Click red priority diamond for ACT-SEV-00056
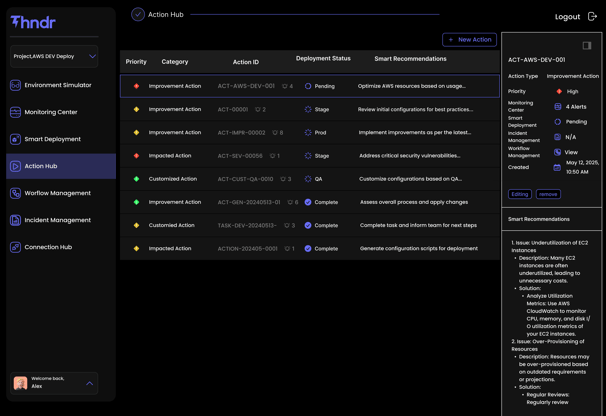This screenshot has height=416, width=606. (136, 155)
